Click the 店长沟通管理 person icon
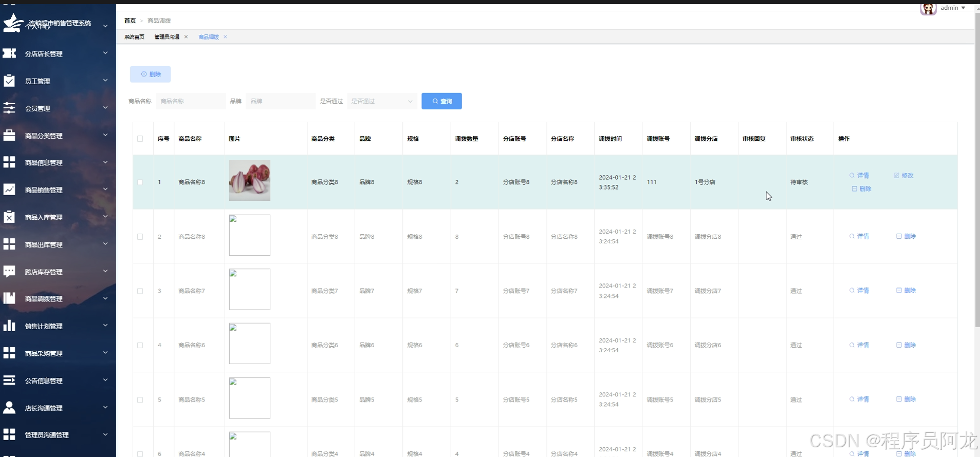The image size is (980, 457). (x=9, y=407)
